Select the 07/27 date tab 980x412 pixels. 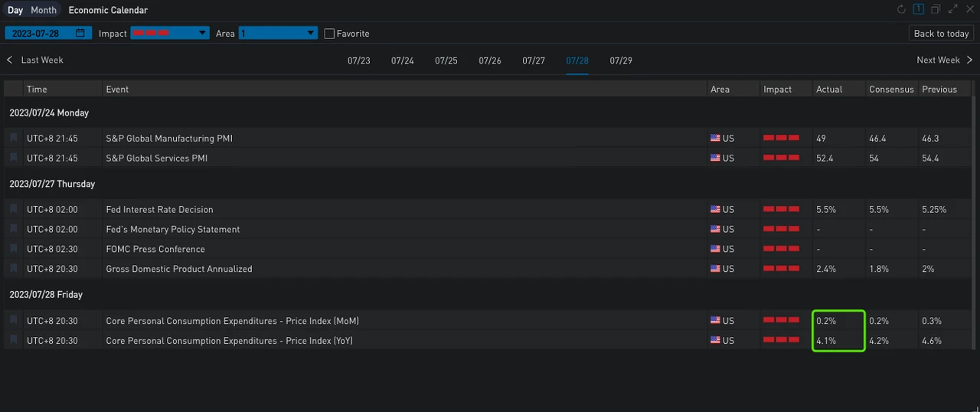[534, 60]
